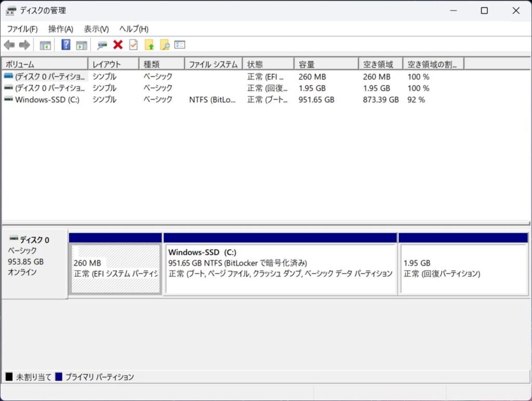Click the folder icon with green arrow
The width and height of the screenshot is (532, 401).
(149, 45)
